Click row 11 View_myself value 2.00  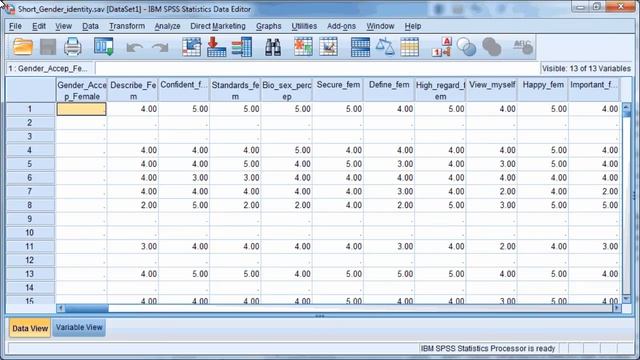click(492, 247)
